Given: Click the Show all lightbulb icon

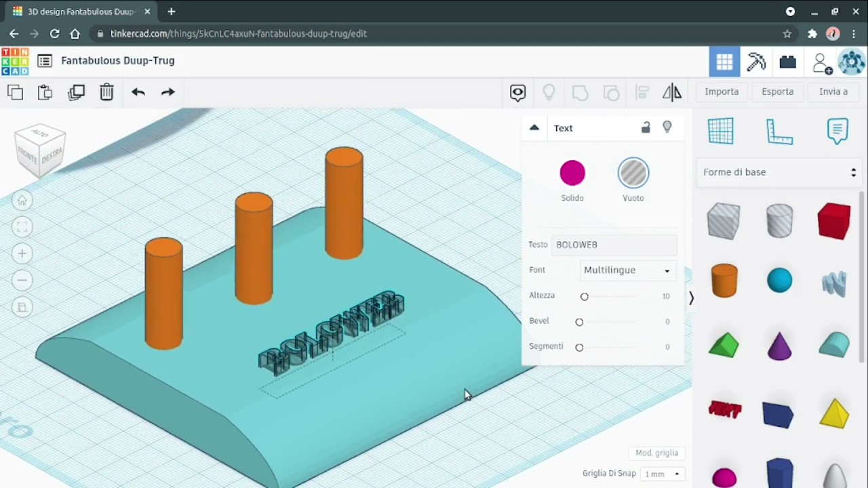Looking at the screenshot, I should click(549, 92).
